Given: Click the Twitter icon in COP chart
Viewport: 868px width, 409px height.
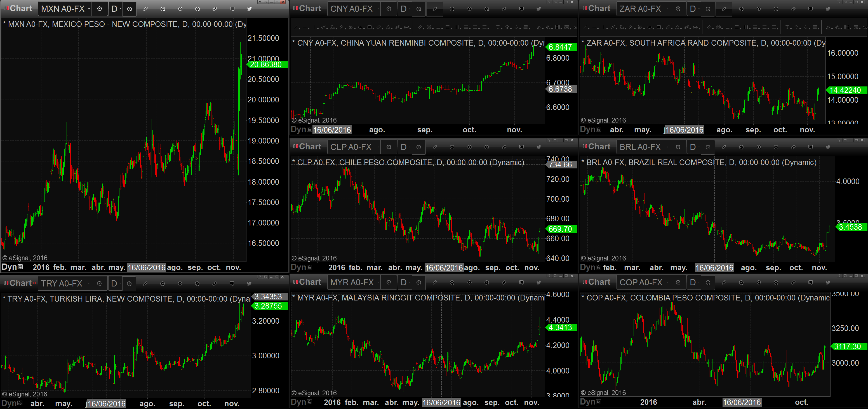Looking at the screenshot, I should click(828, 282).
